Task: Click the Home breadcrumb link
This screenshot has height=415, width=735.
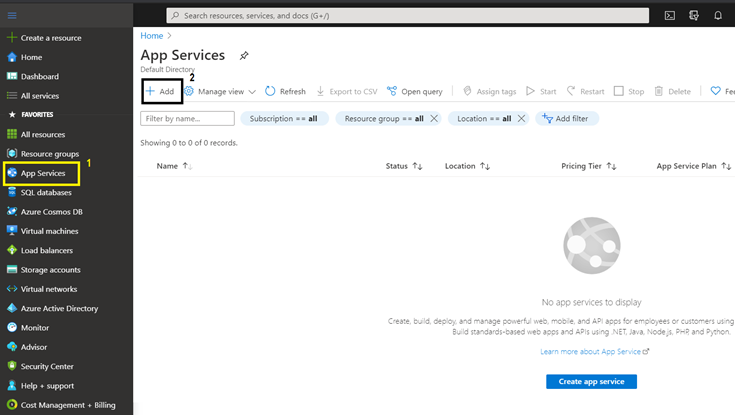Action: [x=151, y=36]
